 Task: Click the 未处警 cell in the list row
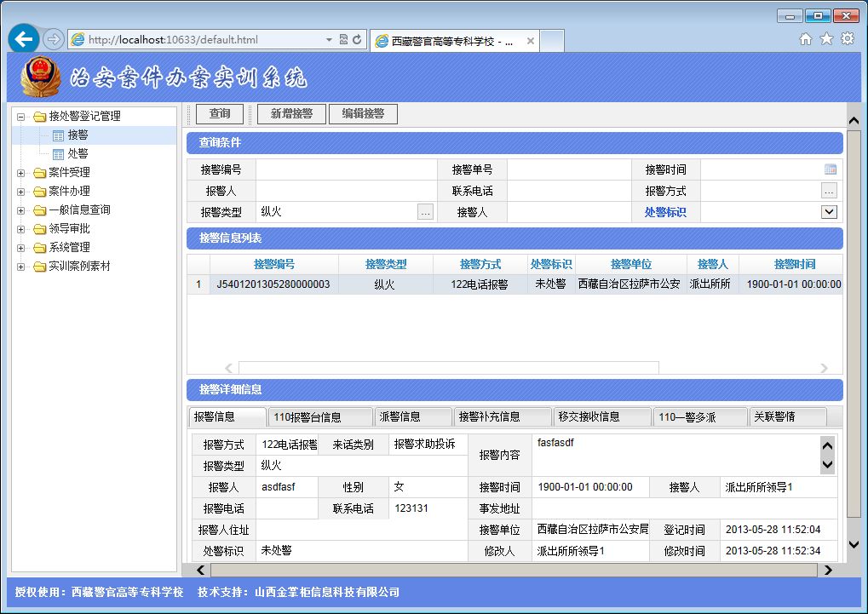click(551, 284)
